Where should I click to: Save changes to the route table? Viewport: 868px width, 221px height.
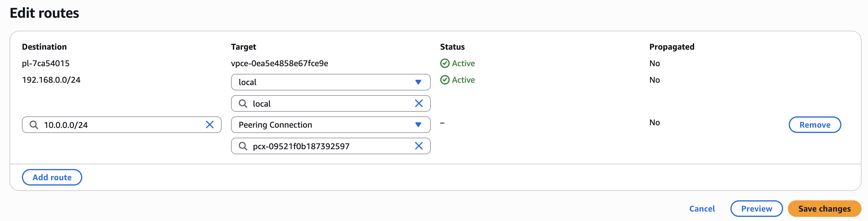click(x=824, y=209)
